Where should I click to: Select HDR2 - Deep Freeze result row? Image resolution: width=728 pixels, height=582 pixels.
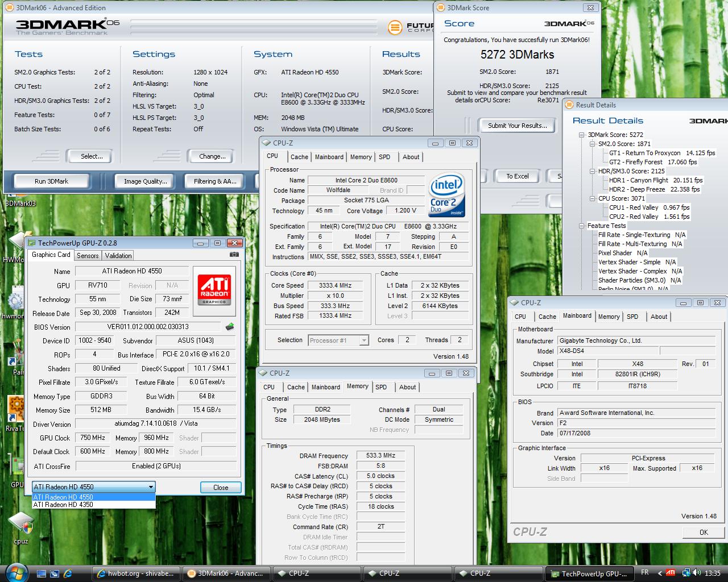(x=654, y=189)
